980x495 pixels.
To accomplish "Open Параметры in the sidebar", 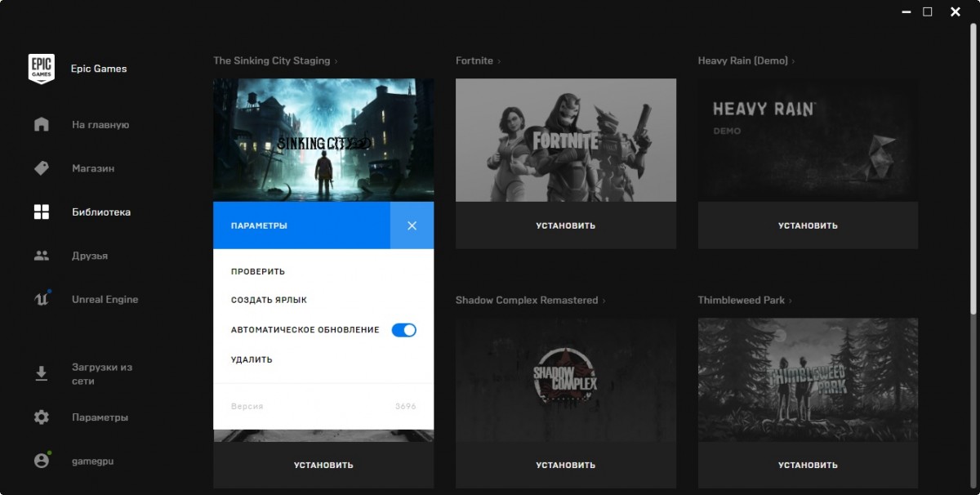I will (100, 417).
